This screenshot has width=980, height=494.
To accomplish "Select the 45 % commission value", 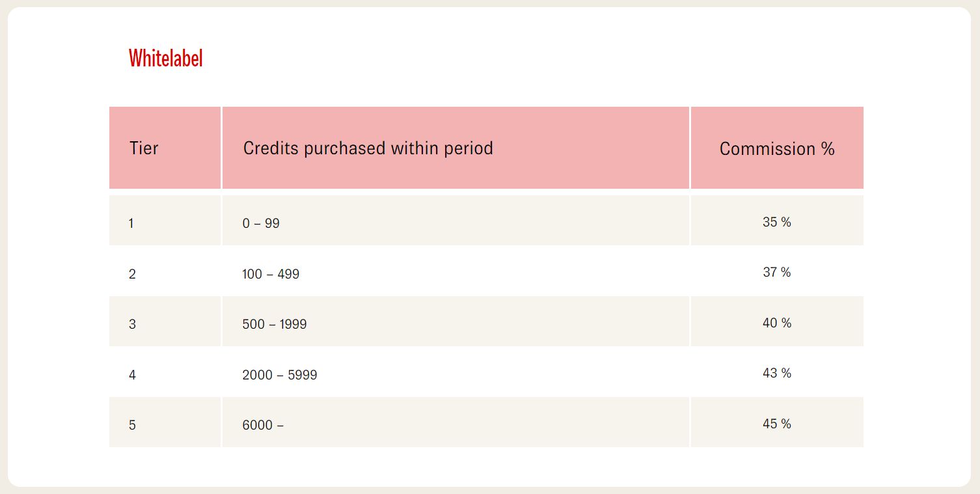I will (776, 424).
